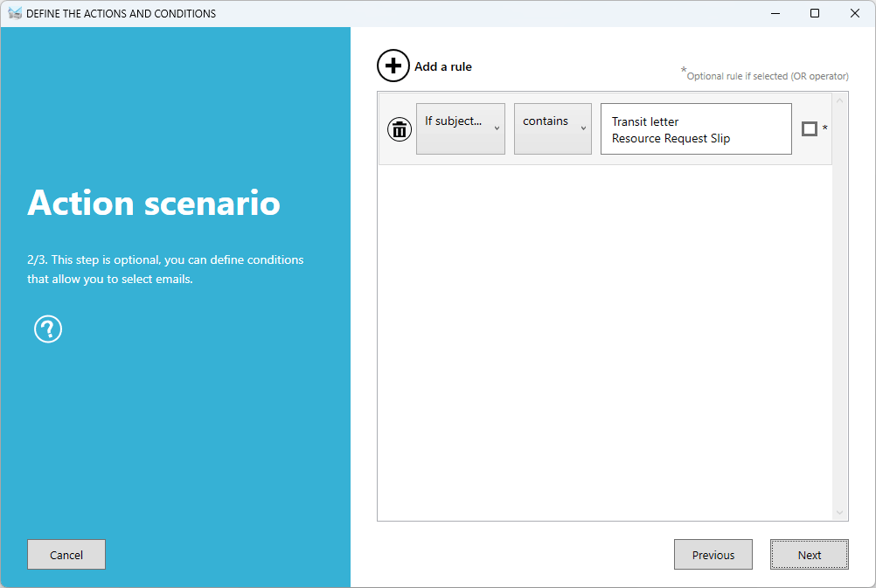Click the Next button
Image resolution: width=876 pixels, height=588 pixels.
coord(809,555)
